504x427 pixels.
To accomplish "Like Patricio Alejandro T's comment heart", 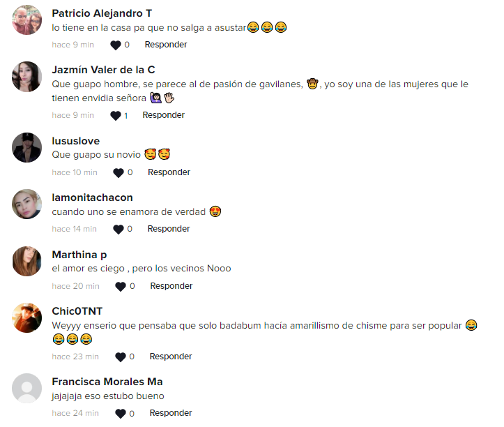I will click(x=116, y=45).
